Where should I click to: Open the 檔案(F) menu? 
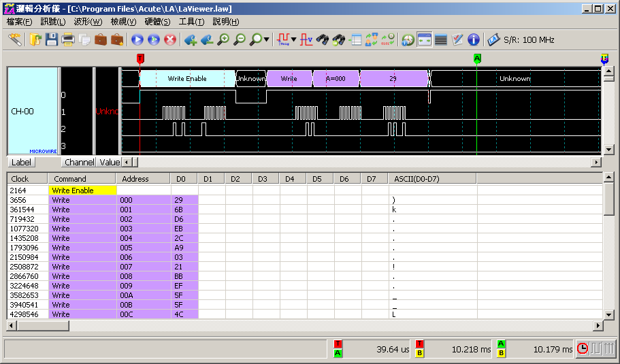point(19,22)
